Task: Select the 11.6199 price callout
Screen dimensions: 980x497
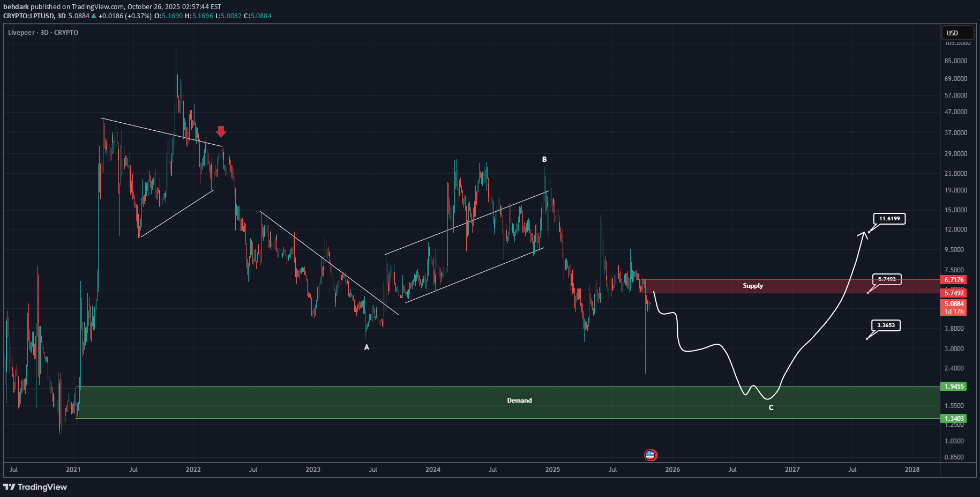Action: click(889, 219)
